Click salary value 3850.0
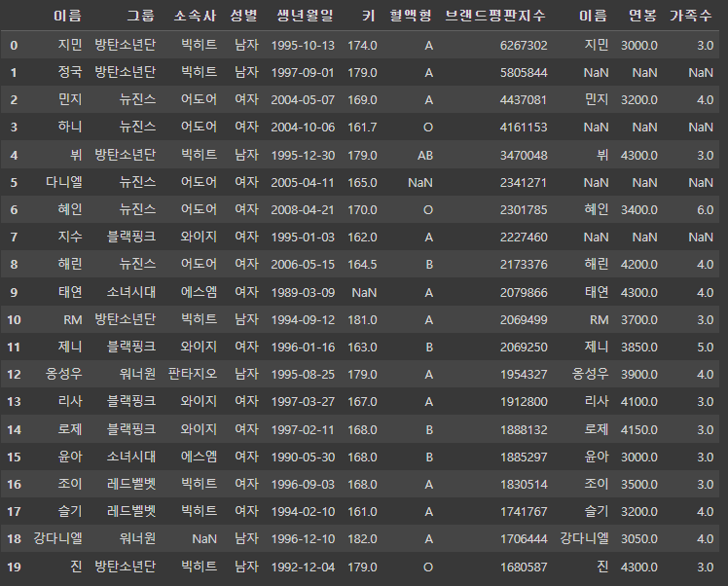Screen dimensions: 728x586 (x=639, y=348)
